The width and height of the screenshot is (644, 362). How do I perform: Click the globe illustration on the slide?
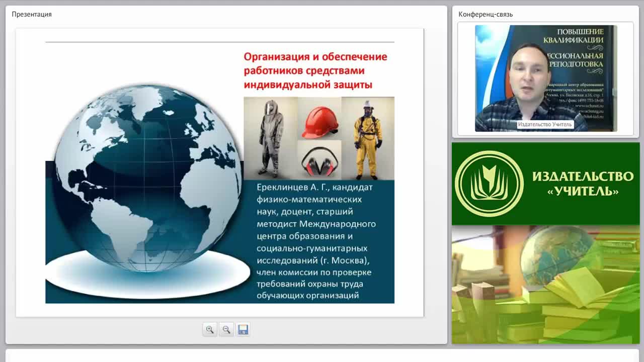click(147, 178)
